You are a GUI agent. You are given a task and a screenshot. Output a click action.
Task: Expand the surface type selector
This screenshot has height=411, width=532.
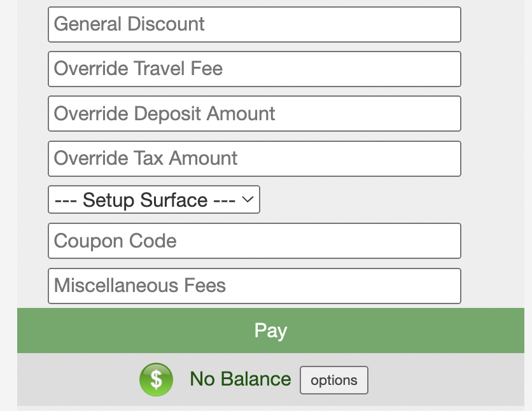click(153, 200)
